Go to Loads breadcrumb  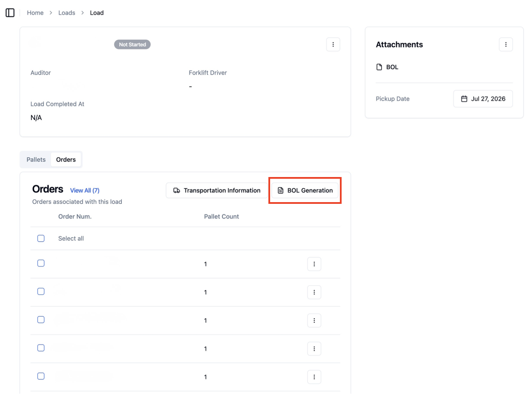(67, 13)
